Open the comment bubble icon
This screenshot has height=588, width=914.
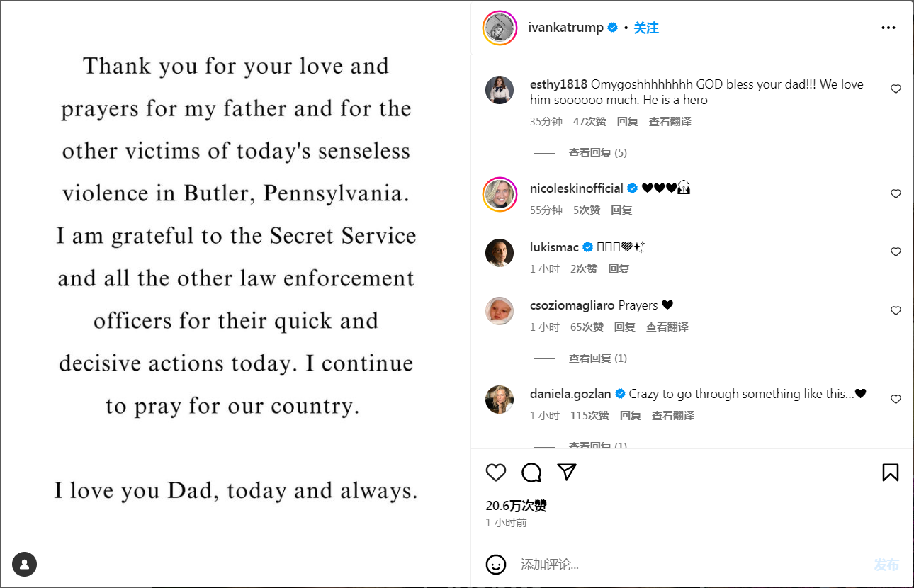(531, 473)
